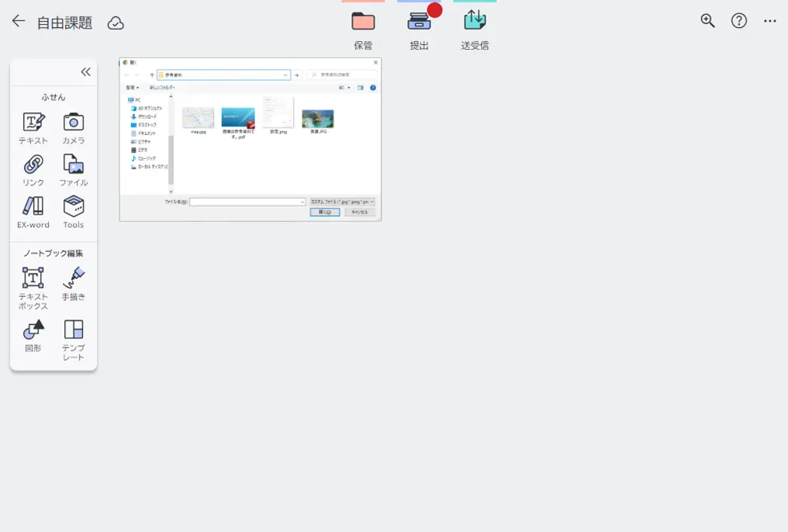This screenshot has width=788, height=532.
Task: Select the file dialog screenshot on the canvas
Action: coord(250,140)
